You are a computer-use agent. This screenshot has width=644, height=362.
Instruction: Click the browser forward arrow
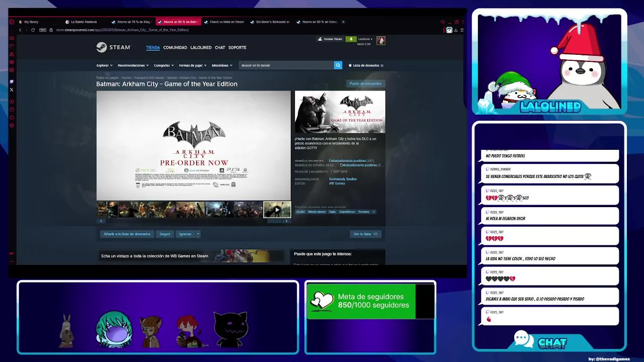pos(26,30)
